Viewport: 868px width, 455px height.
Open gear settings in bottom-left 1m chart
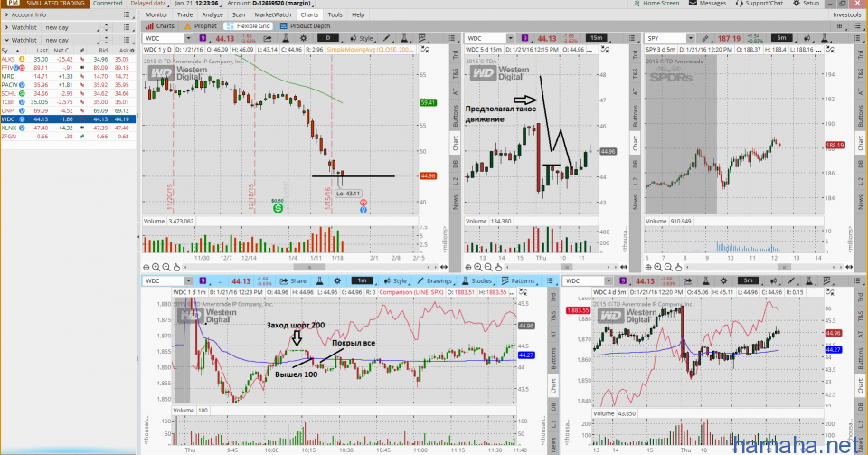pyautogui.click(x=337, y=280)
